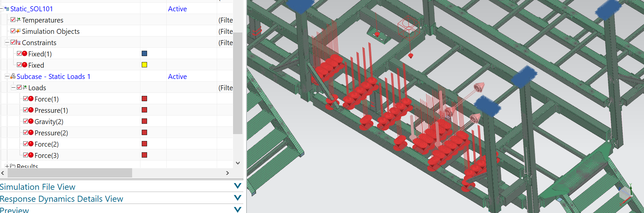Click the horizontal scrollbar right arrow
This screenshot has height=213, width=644.
pyautogui.click(x=227, y=173)
